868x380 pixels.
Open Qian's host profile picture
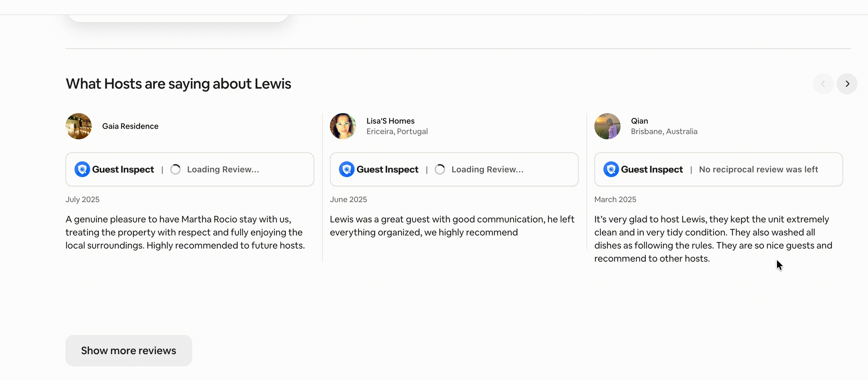607,126
